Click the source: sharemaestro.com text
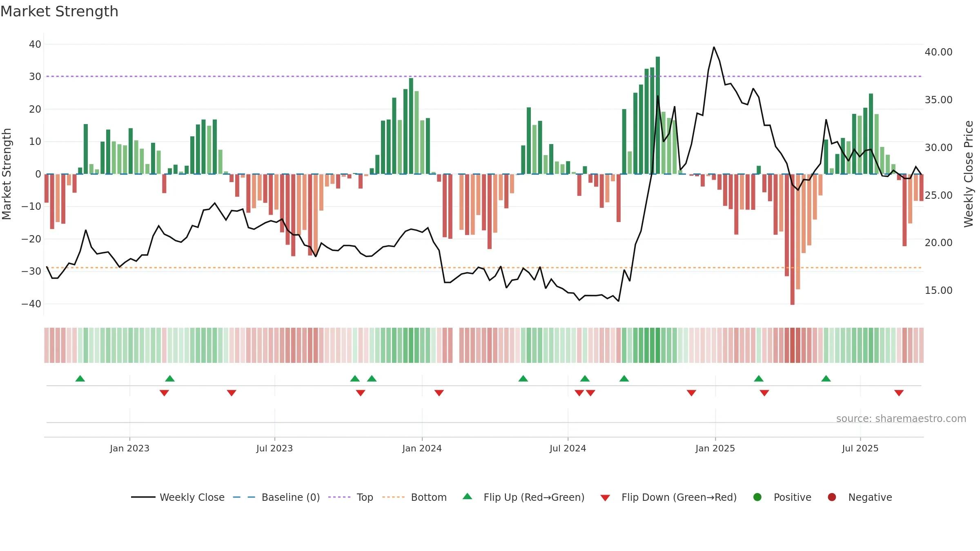The width and height of the screenshot is (980, 551). coord(901,418)
